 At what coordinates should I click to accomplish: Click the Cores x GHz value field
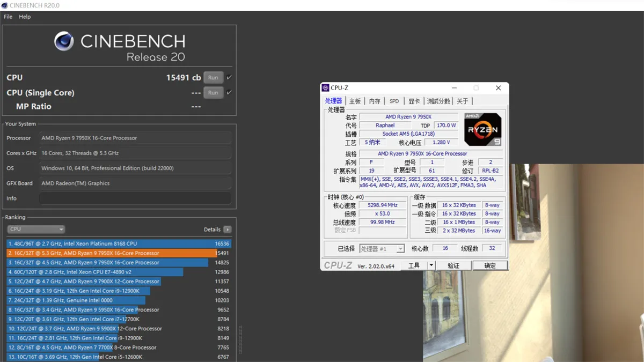click(135, 153)
